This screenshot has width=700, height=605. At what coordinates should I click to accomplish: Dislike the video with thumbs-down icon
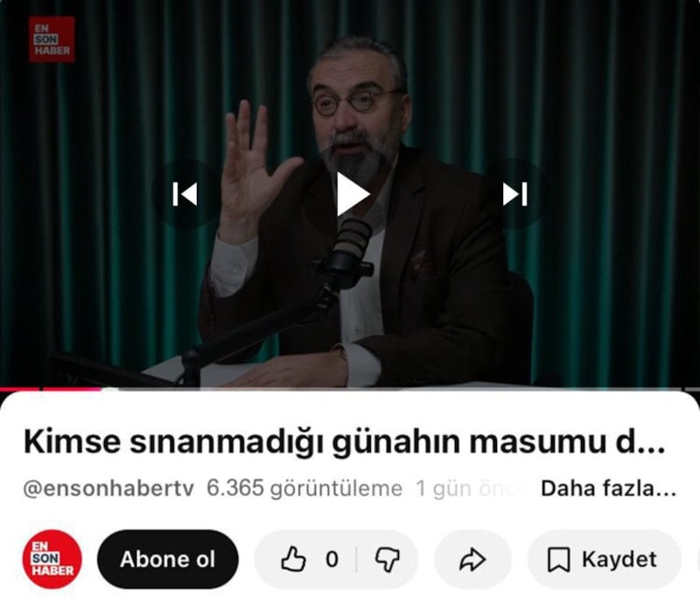[x=387, y=559]
